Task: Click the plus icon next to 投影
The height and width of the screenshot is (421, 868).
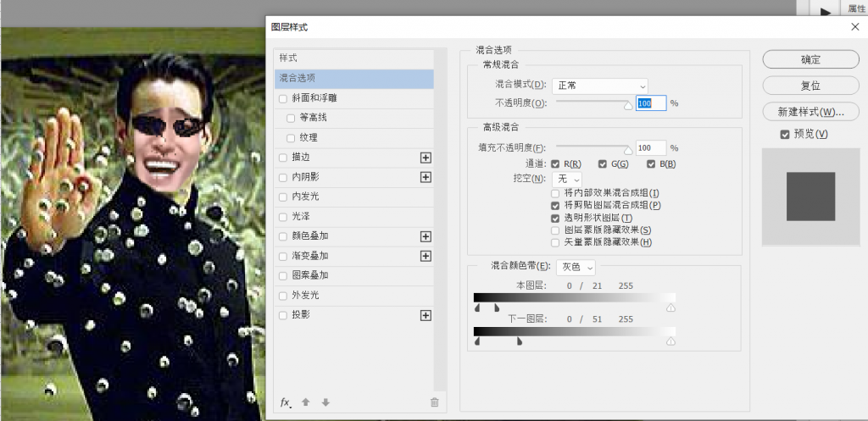Action: pyautogui.click(x=426, y=315)
